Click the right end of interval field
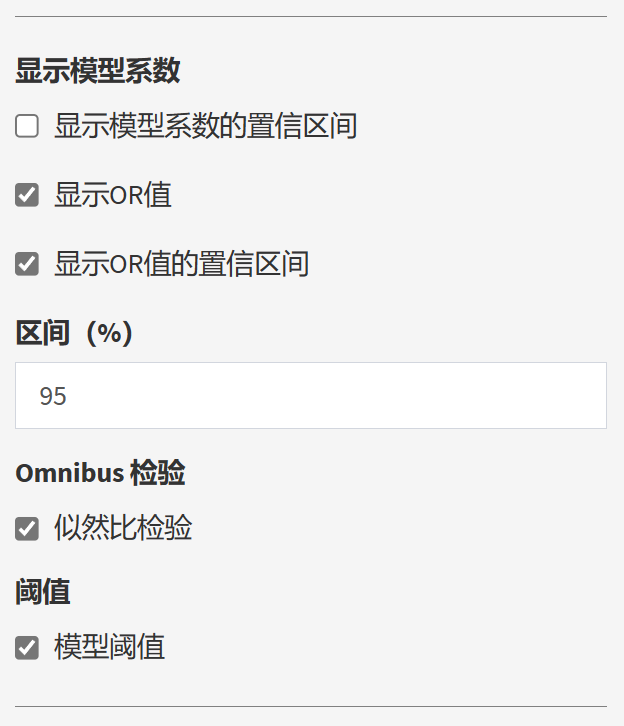 [590, 396]
